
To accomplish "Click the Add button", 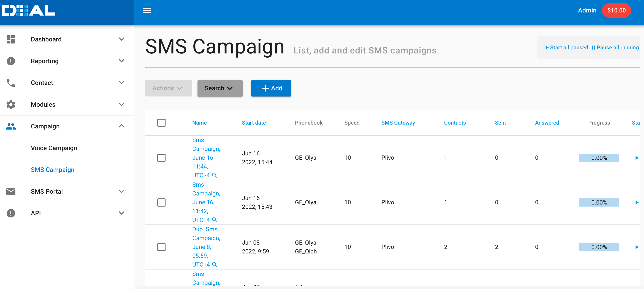I will point(271,88).
